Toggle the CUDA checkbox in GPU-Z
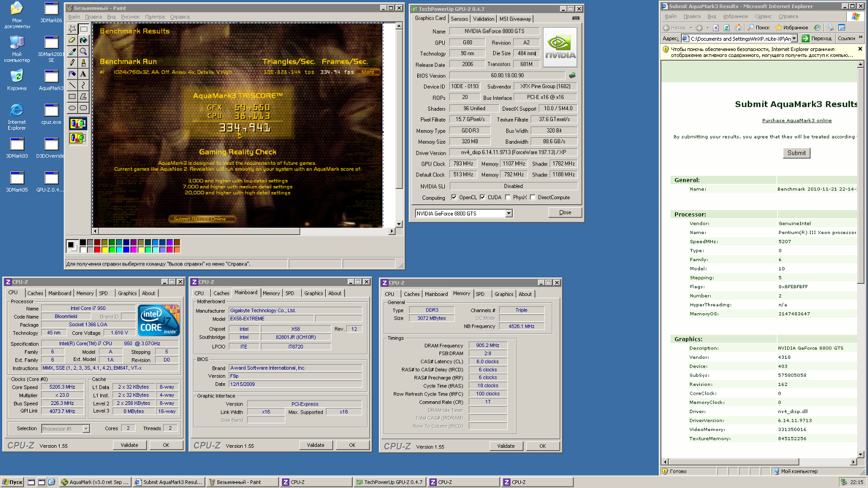 point(482,197)
